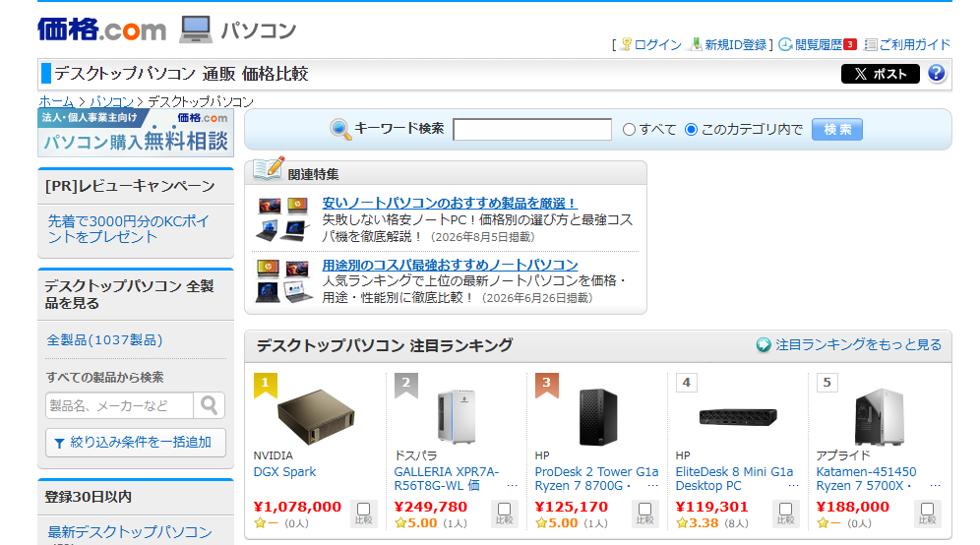Click the red 3 history badge

click(849, 44)
